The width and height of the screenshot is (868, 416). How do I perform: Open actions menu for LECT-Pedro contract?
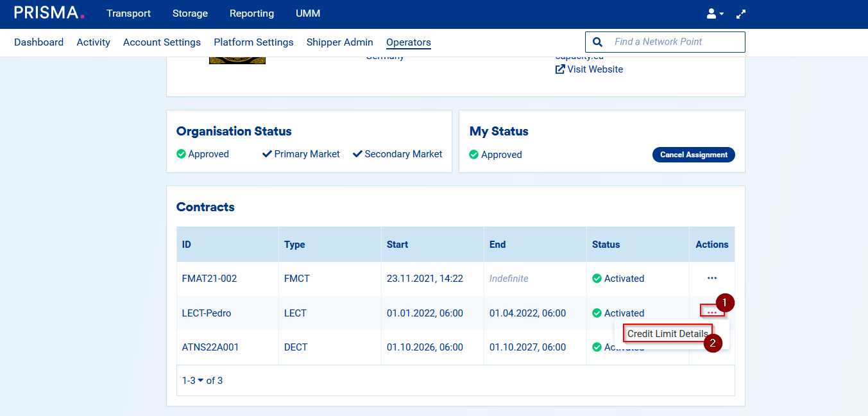pyautogui.click(x=711, y=312)
